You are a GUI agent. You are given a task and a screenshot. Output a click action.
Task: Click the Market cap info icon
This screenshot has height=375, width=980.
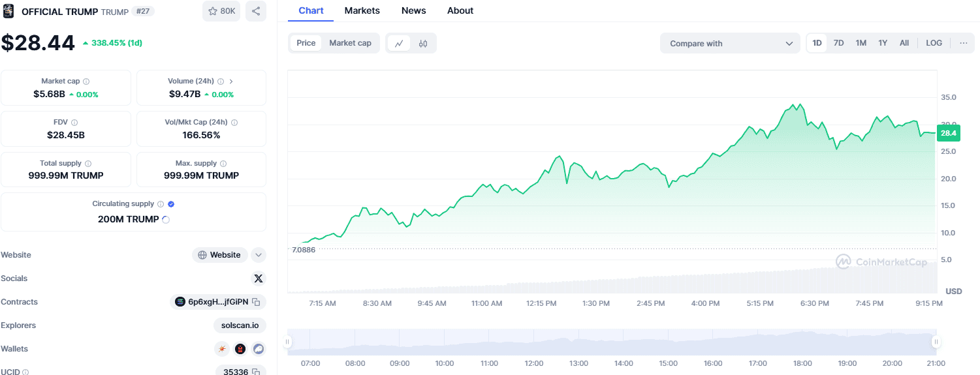[x=86, y=82]
